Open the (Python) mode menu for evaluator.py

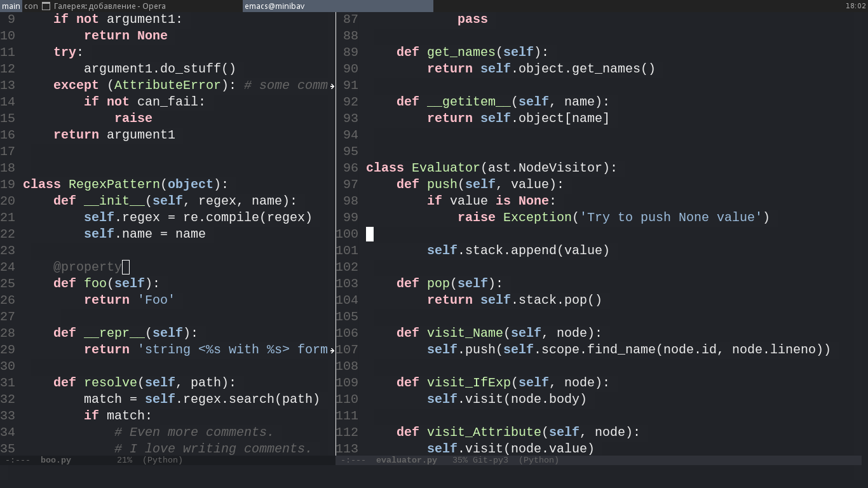(538, 460)
